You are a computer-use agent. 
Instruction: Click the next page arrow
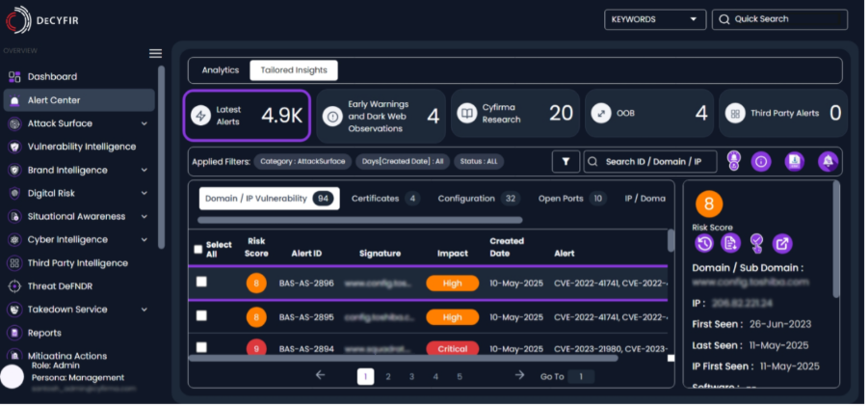519,375
